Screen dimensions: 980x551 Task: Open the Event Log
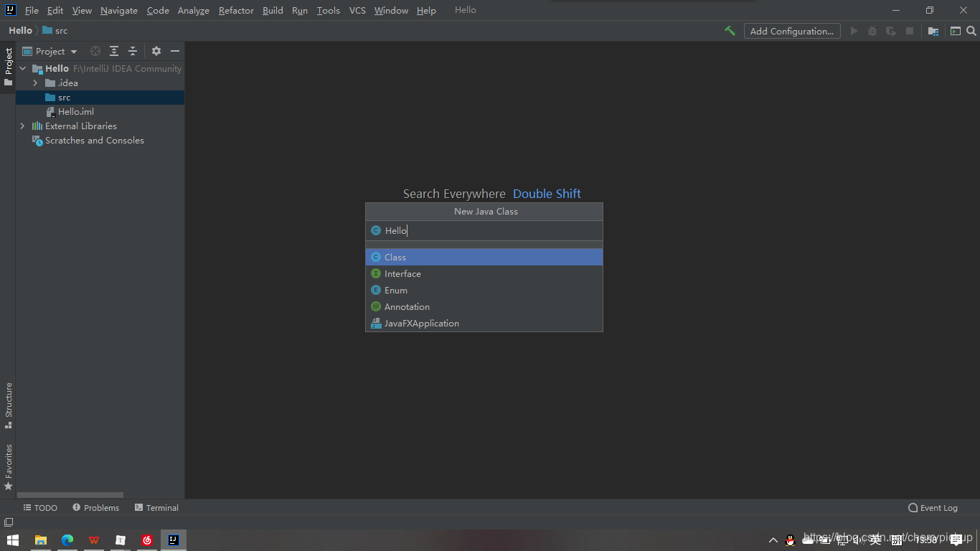click(x=933, y=507)
